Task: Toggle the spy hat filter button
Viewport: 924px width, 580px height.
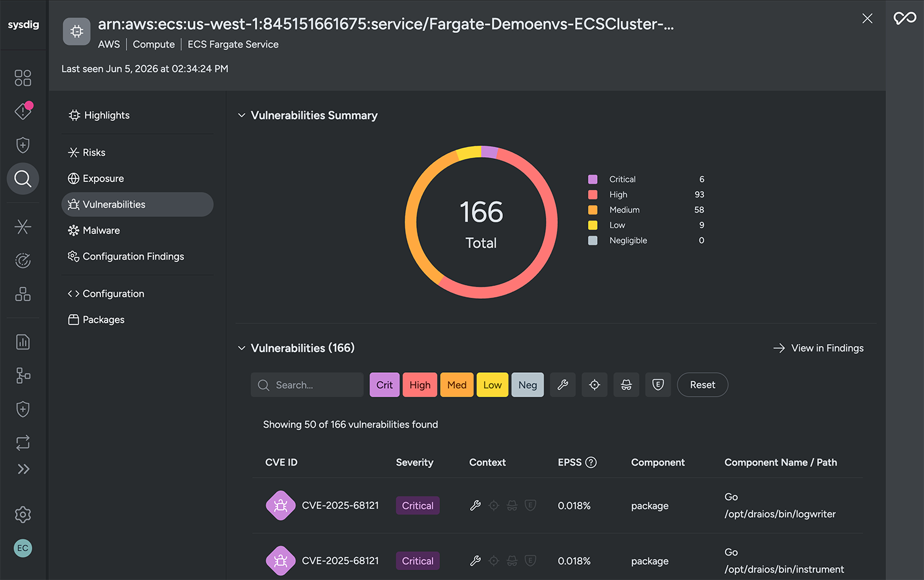Action: (x=626, y=385)
